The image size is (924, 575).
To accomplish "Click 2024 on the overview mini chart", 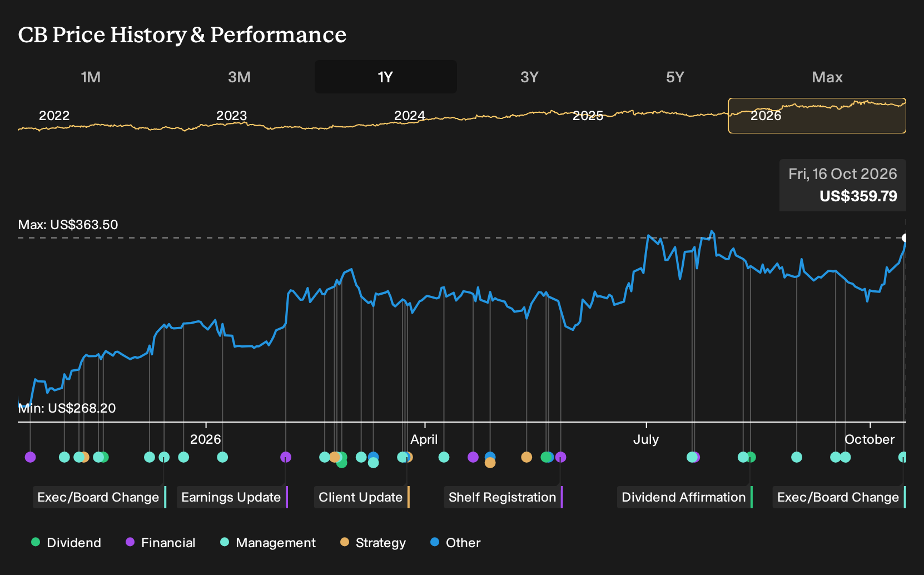I will [410, 116].
